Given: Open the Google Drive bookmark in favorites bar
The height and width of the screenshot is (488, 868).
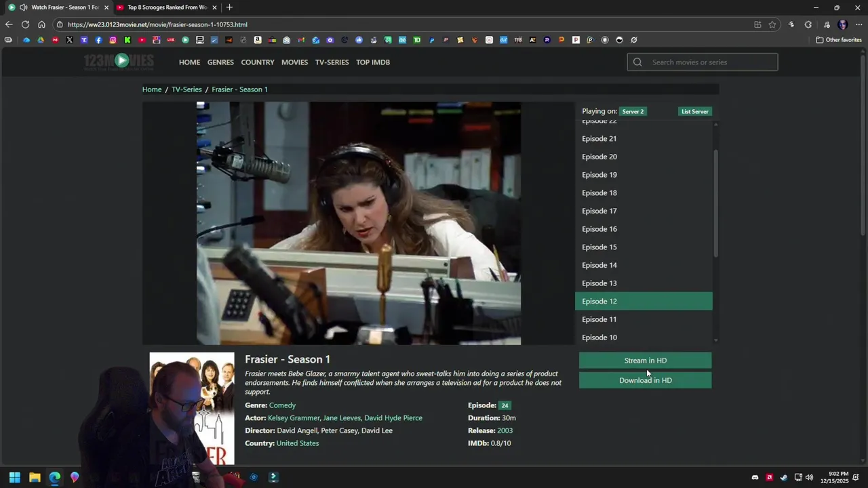Looking at the screenshot, I should [41, 40].
